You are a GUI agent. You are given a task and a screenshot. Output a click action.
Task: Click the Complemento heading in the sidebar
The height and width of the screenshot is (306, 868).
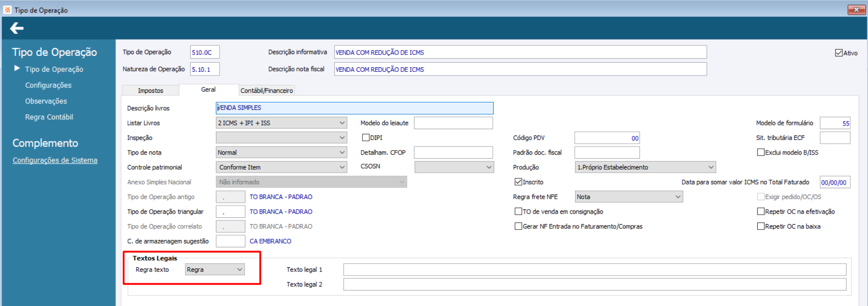45,143
